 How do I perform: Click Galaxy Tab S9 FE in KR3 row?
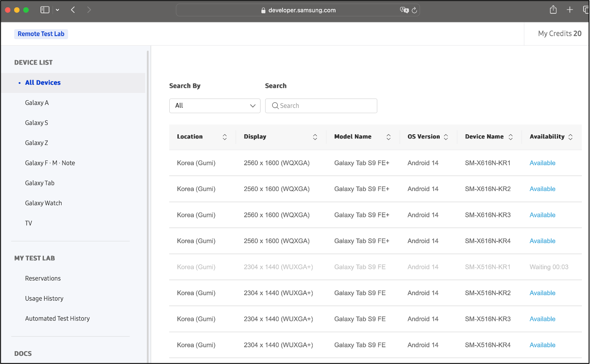(x=360, y=319)
